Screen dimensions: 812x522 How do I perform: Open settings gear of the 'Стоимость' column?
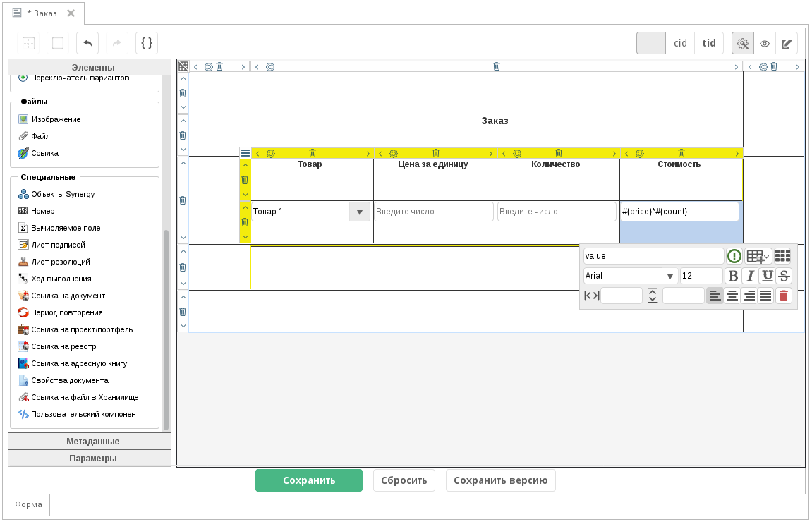[640, 154]
